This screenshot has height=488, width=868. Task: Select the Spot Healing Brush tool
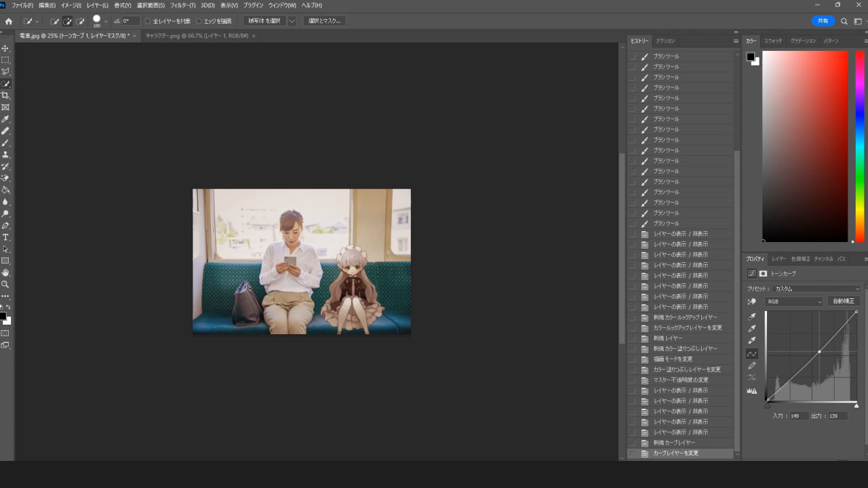[x=5, y=131]
